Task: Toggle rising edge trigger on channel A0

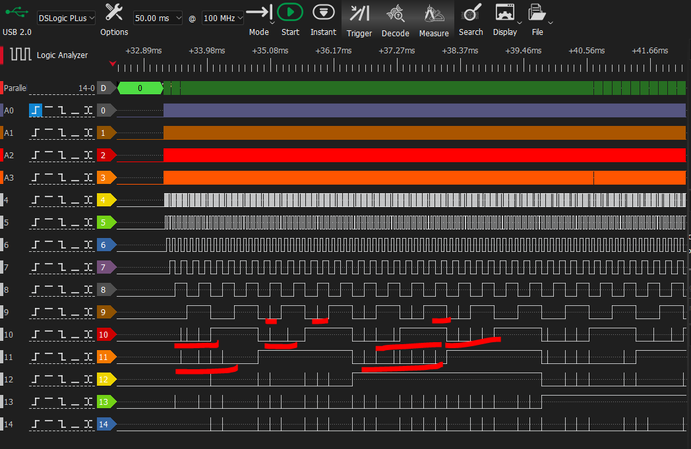Action: click(37, 110)
